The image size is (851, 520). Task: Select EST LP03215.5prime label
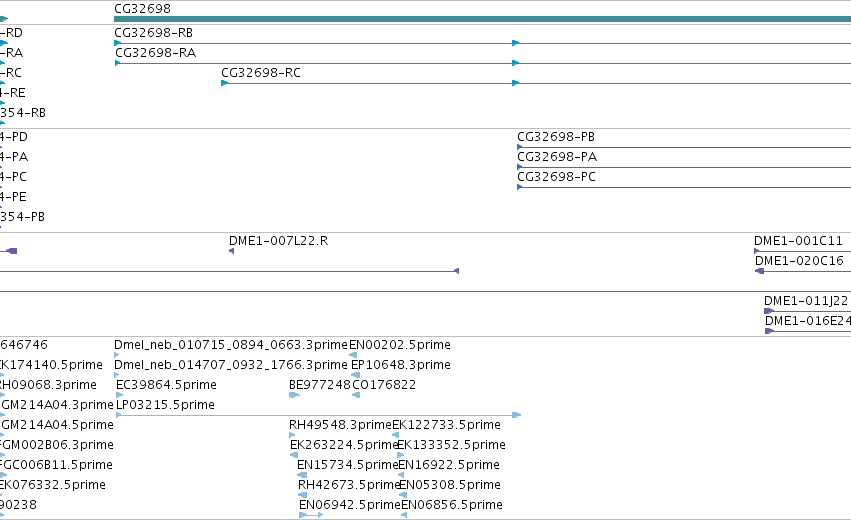165,405
